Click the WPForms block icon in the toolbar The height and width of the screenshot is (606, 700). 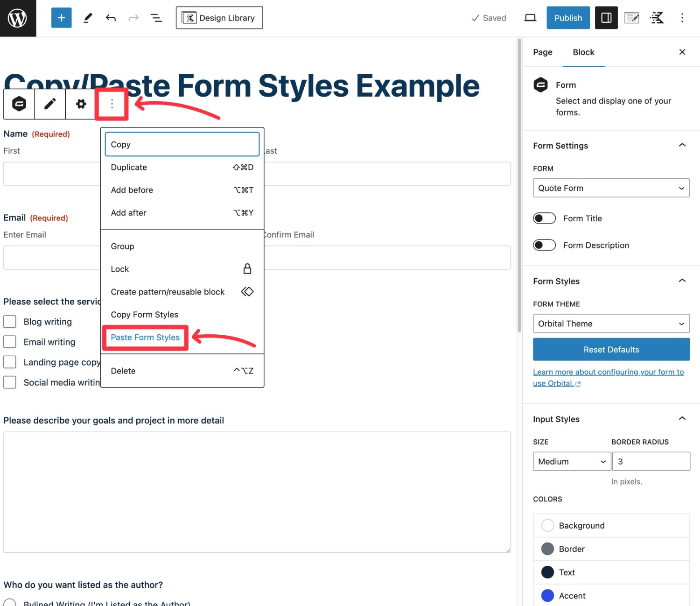19,104
